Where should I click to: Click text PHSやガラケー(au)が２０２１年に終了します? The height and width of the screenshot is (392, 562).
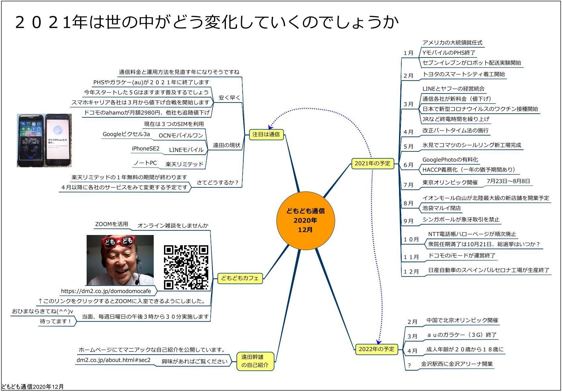coord(151,82)
